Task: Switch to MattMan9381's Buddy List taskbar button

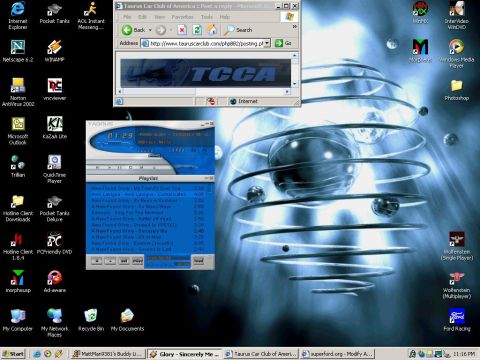Action: click(109, 354)
